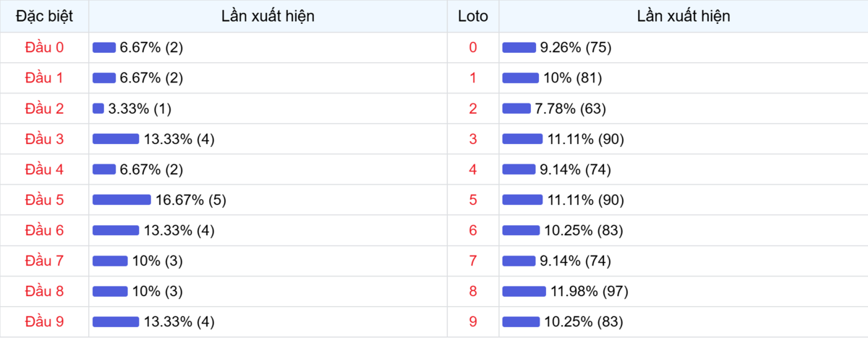Select Loto number 0
The width and height of the screenshot is (868, 338).
[473, 47]
